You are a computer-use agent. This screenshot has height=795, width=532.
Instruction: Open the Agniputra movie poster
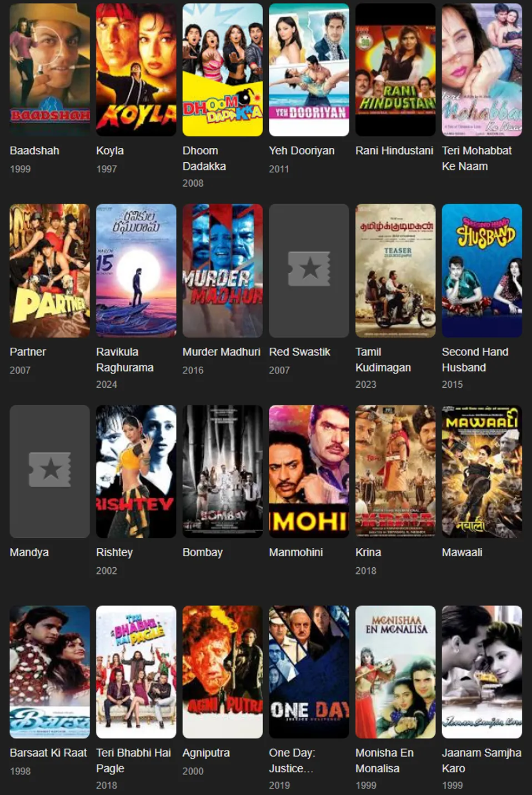tap(223, 672)
